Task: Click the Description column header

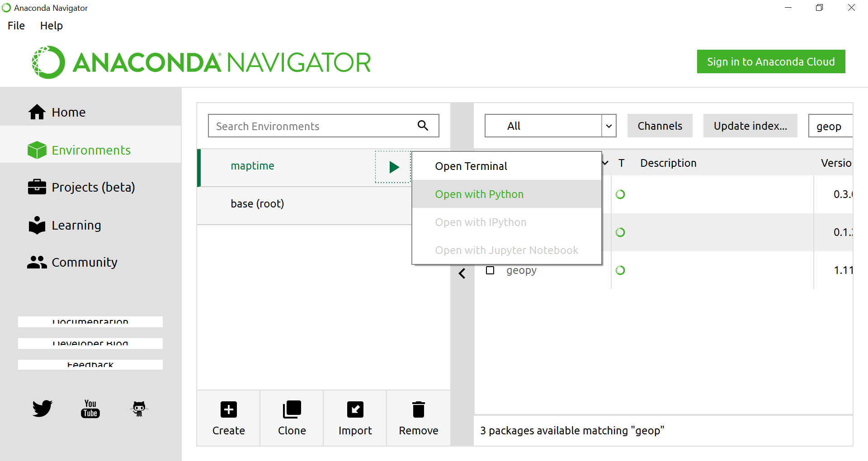Action: [x=668, y=163]
